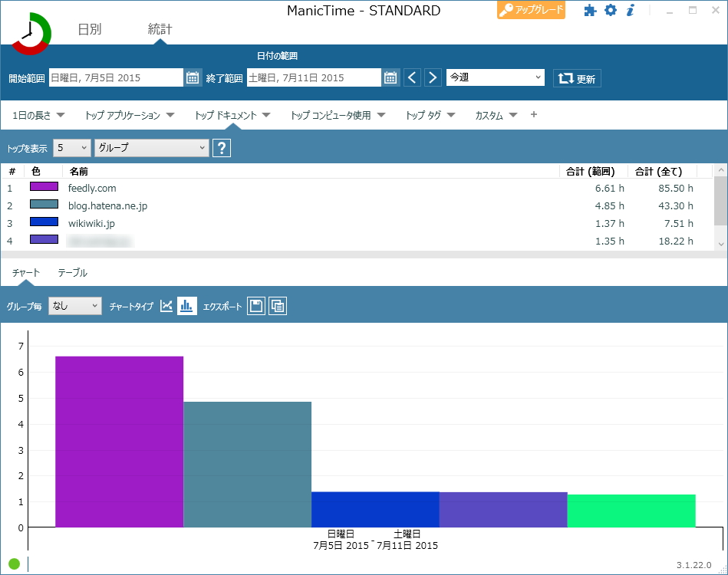Screen dimensions: 728x575
Task: Click the teal blog.hatena.ne.jp color swatch
Action: click(44, 204)
